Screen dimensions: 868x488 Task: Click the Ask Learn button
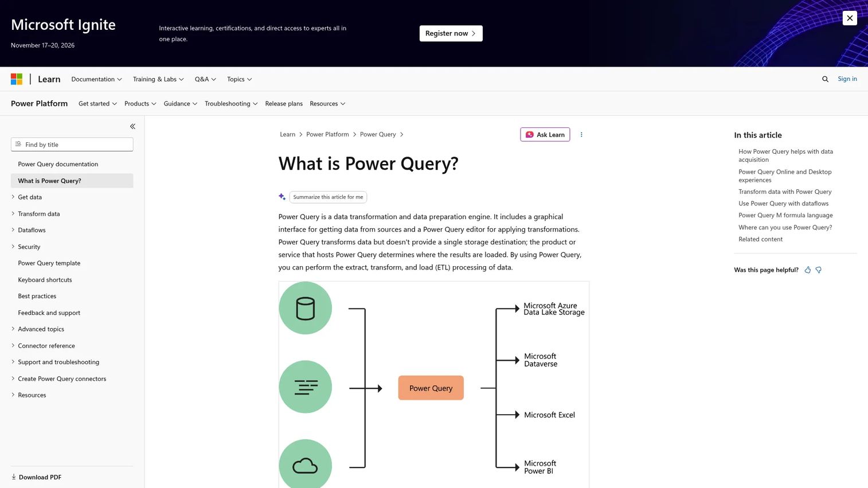[545, 135]
